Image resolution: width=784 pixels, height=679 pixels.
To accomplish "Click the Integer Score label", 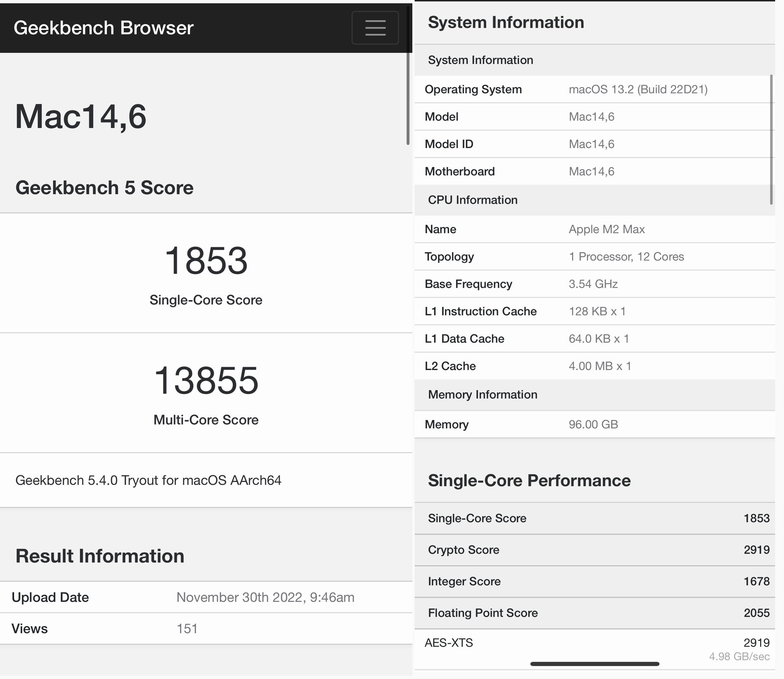I will [x=464, y=581].
